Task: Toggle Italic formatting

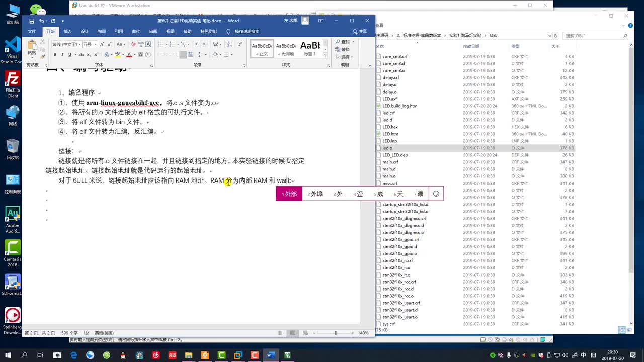Action: tap(62, 54)
